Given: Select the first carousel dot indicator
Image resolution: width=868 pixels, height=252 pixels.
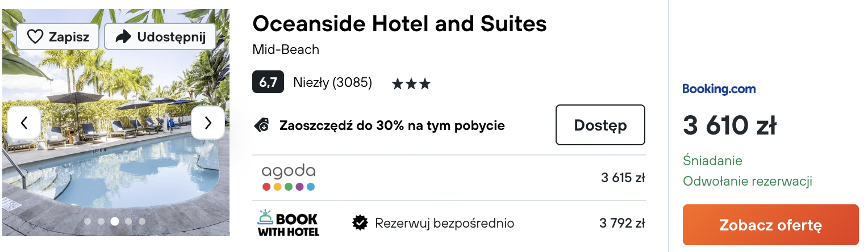Looking at the screenshot, I should (x=88, y=221).
